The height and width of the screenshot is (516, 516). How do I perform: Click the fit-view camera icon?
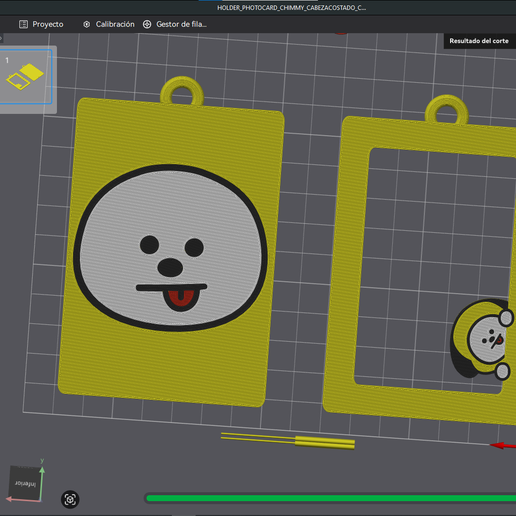(x=70, y=499)
